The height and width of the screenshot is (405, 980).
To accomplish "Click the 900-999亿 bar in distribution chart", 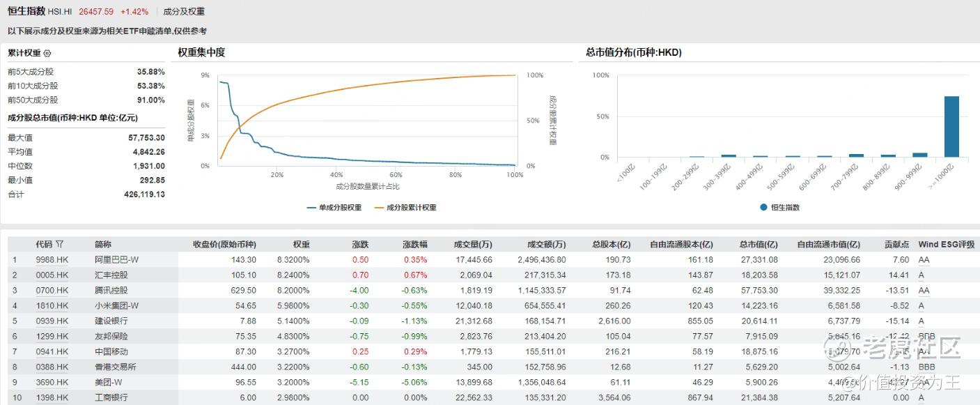I will click(919, 155).
